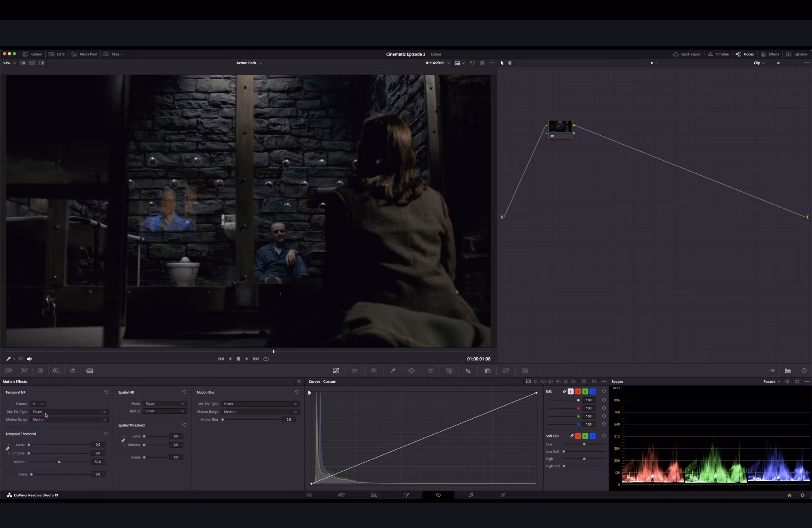Open Temporal NR Mo. Est. Type dropdown
Image resolution: width=812 pixels, height=528 pixels.
pos(69,412)
